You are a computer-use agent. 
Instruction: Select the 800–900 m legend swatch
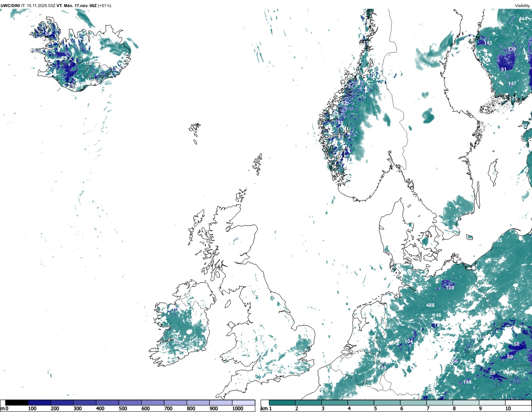[x=198, y=403]
